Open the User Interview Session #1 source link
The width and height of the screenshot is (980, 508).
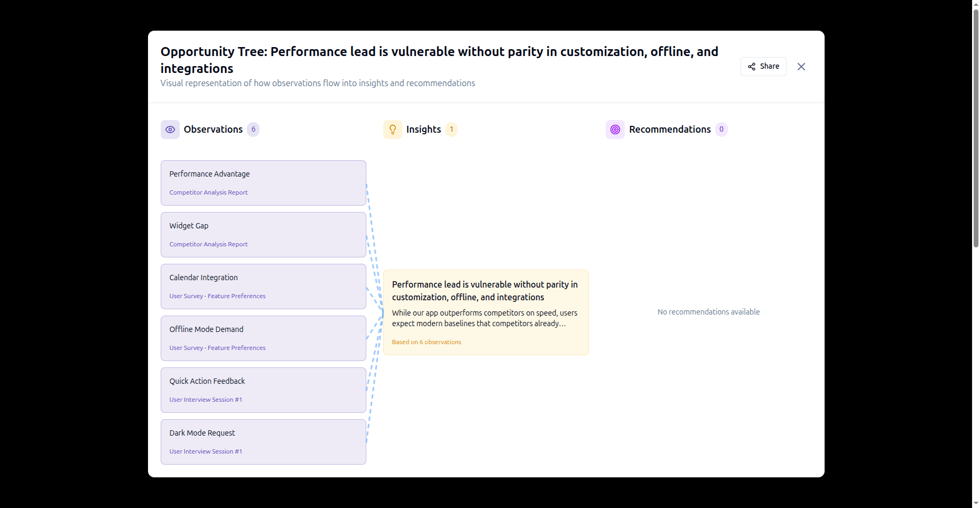tap(206, 399)
